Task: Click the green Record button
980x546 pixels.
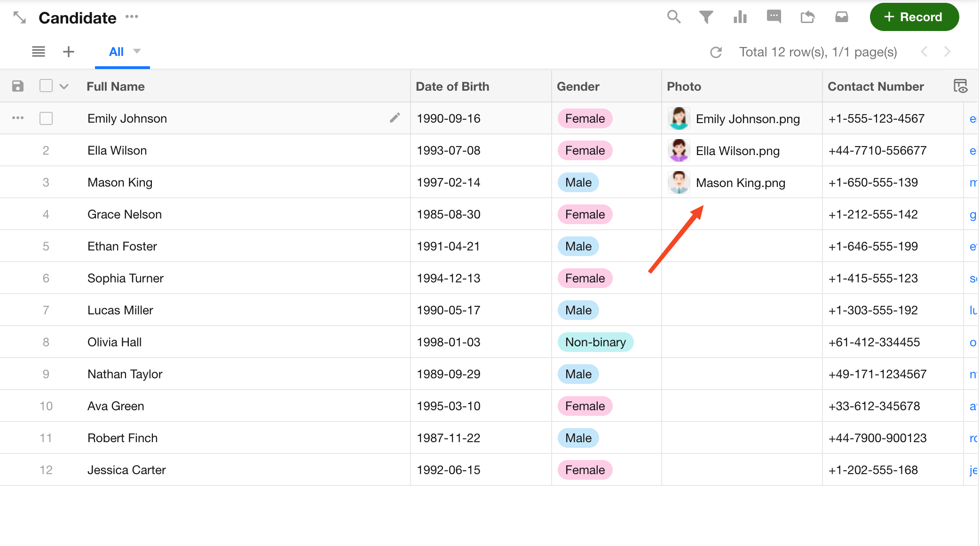Action: (x=914, y=17)
